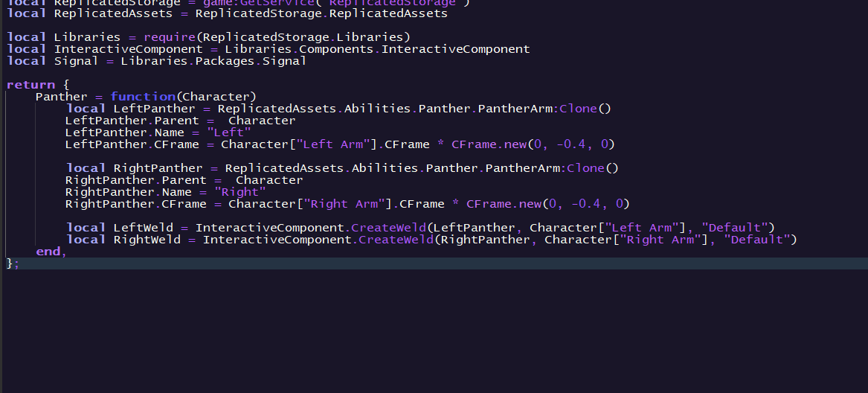868x393 pixels.
Task: Click the "LeftPanther.Parent" assignment line
Action: (181, 121)
